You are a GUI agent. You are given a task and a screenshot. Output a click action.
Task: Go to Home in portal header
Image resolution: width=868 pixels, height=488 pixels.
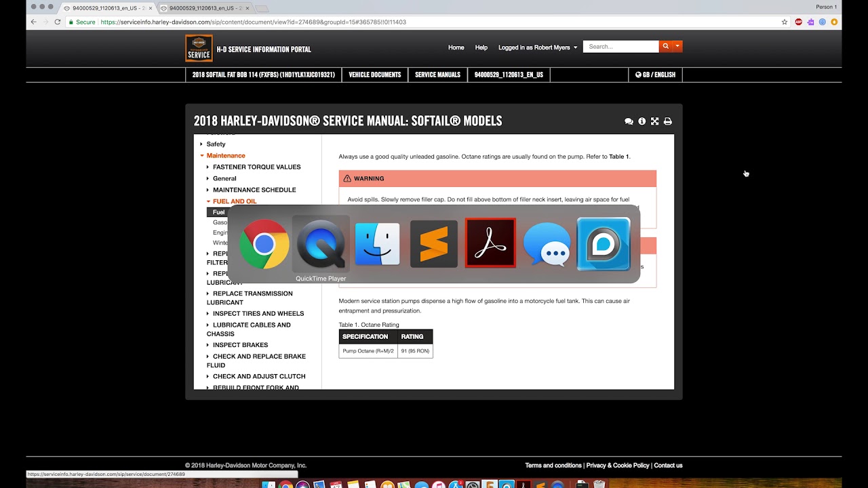coord(456,47)
